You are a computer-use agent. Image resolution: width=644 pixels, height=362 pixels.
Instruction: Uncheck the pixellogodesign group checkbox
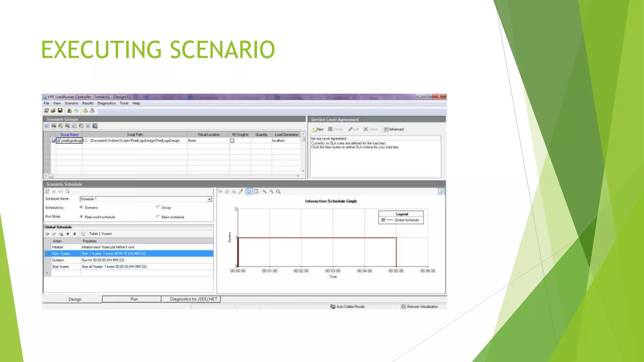click(x=53, y=141)
